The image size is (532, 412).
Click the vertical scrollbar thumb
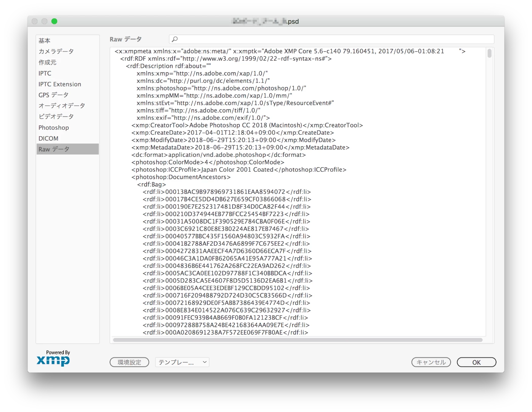point(490,53)
